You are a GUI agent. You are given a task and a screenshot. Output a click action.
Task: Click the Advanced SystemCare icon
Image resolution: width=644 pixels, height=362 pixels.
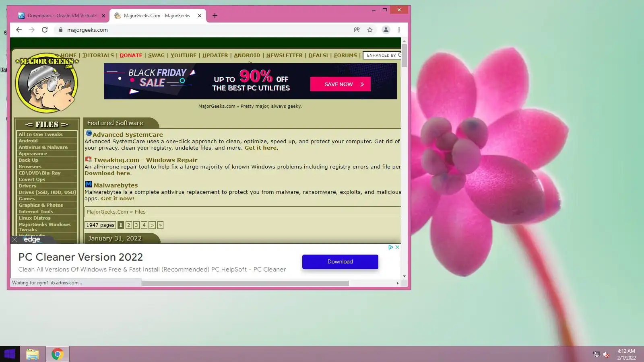pyautogui.click(x=89, y=134)
